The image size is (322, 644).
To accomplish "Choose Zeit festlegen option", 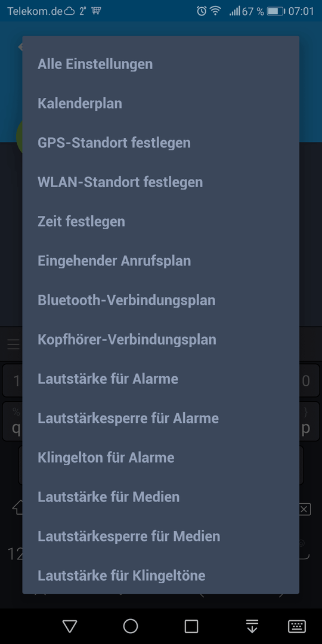I will click(x=160, y=222).
